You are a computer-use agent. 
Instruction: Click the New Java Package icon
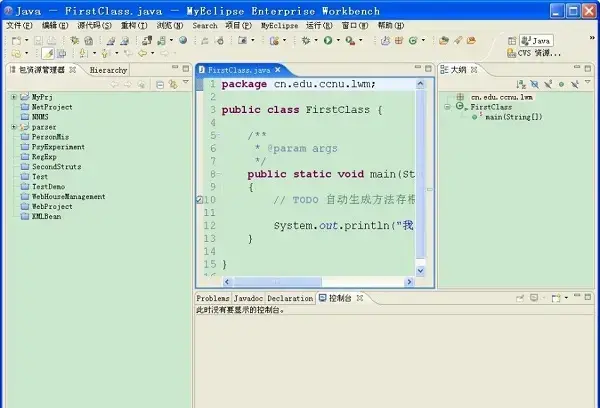399,40
